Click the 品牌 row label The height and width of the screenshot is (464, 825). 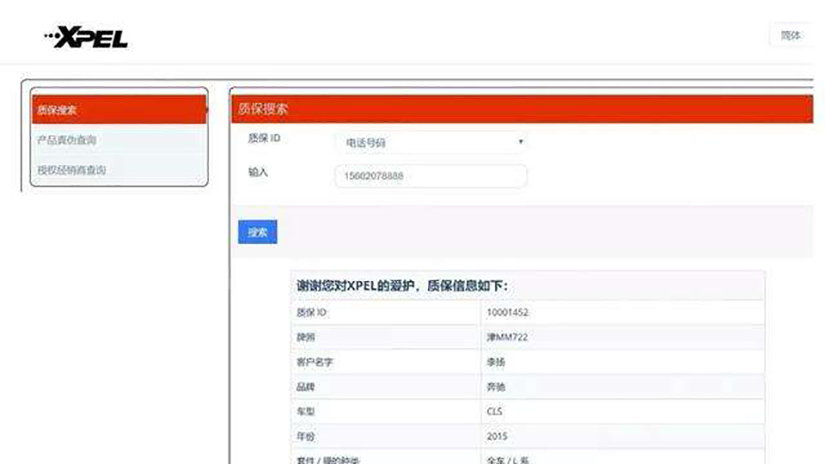coord(306,387)
